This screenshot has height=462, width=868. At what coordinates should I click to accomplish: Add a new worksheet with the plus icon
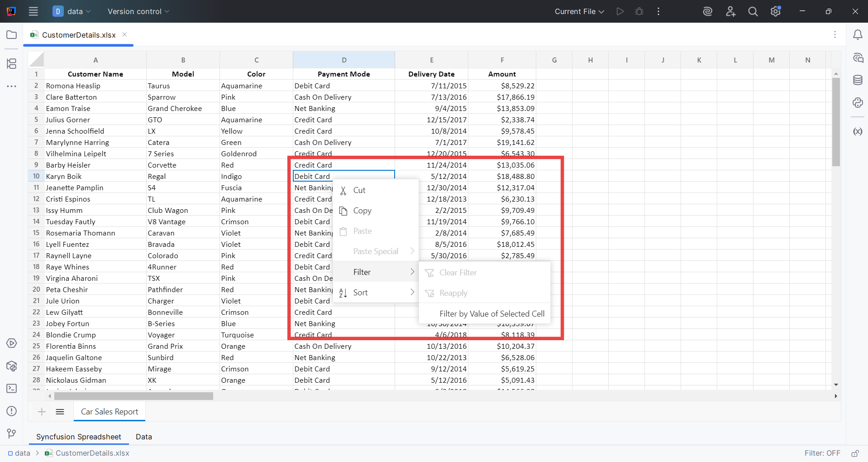click(x=42, y=412)
